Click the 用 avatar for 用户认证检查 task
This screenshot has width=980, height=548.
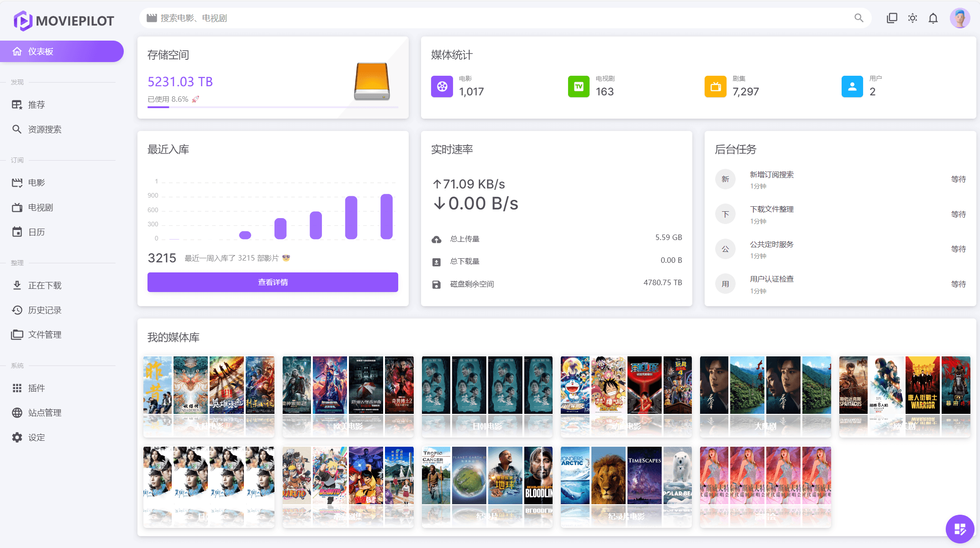click(x=725, y=284)
